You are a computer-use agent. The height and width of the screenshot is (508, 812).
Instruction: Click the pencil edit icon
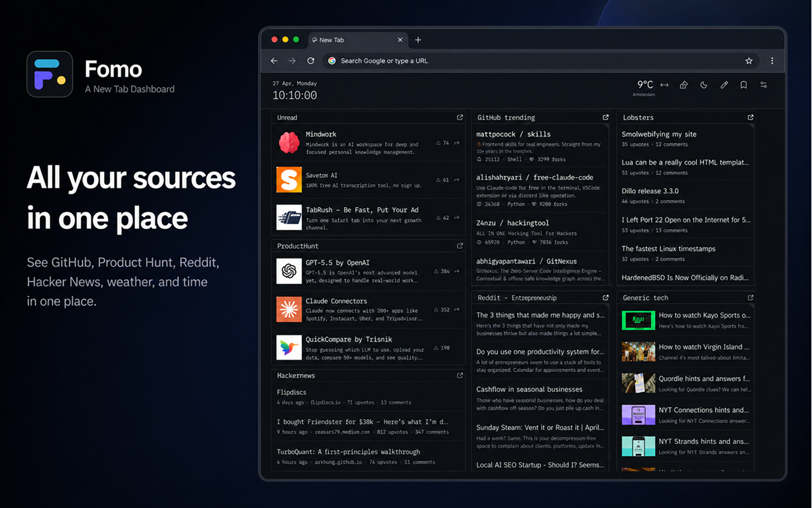pyautogui.click(x=724, y=85)
